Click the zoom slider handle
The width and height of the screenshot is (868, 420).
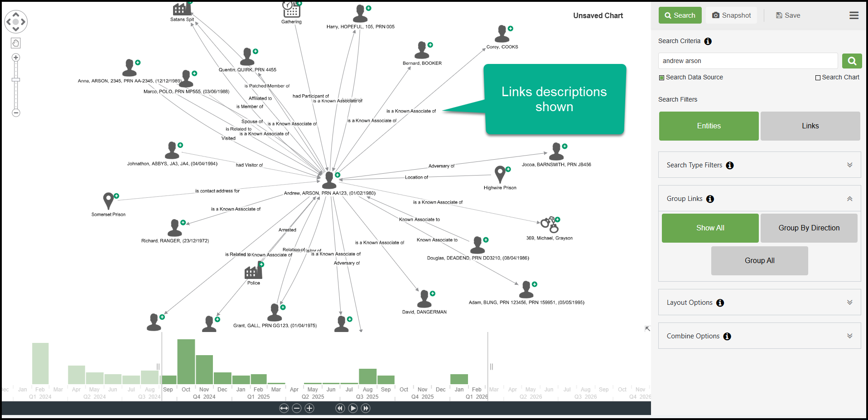coord(16,80)
